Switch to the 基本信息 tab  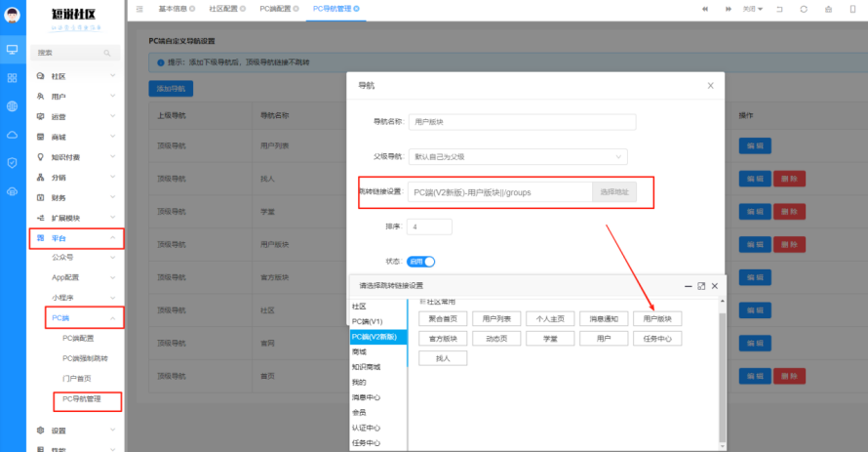click(x=173, y=9)
